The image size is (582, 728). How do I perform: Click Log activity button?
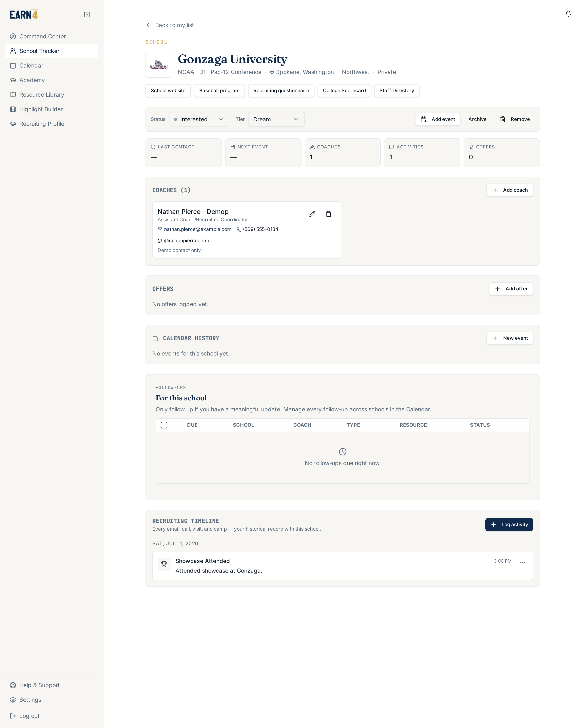point(509,524)
